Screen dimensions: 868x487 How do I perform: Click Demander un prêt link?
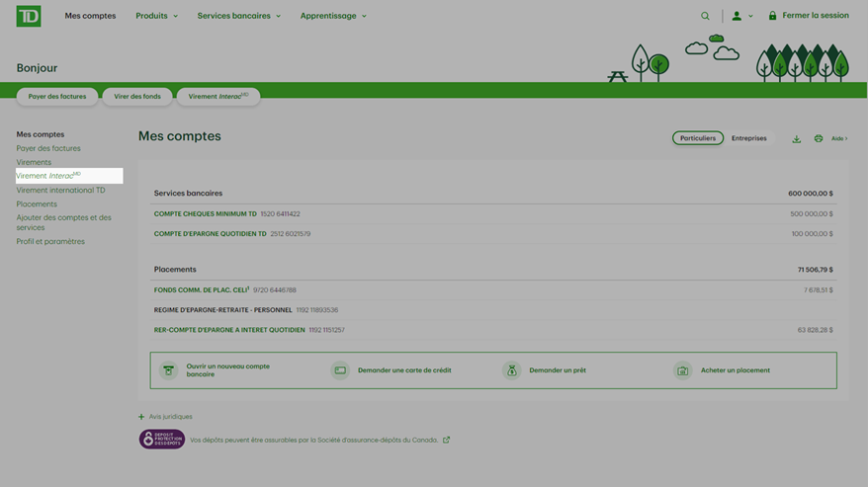pos(558,370)
